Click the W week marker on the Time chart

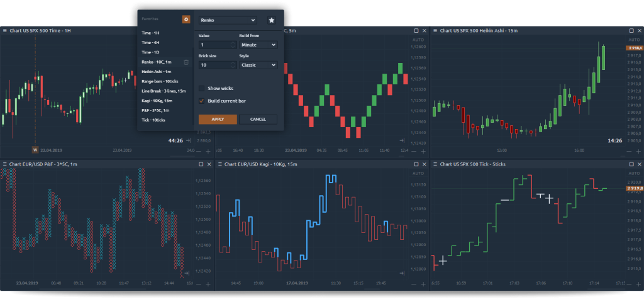(x=35, y=150)
